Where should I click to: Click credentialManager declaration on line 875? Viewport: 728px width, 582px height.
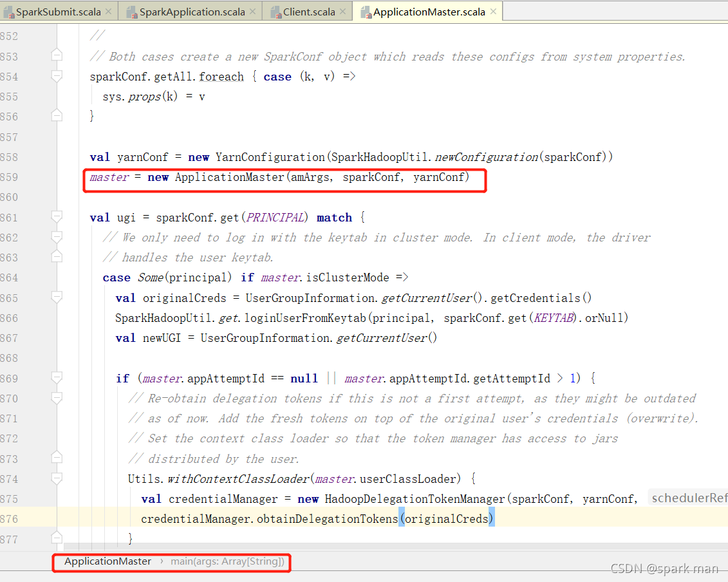223,499
